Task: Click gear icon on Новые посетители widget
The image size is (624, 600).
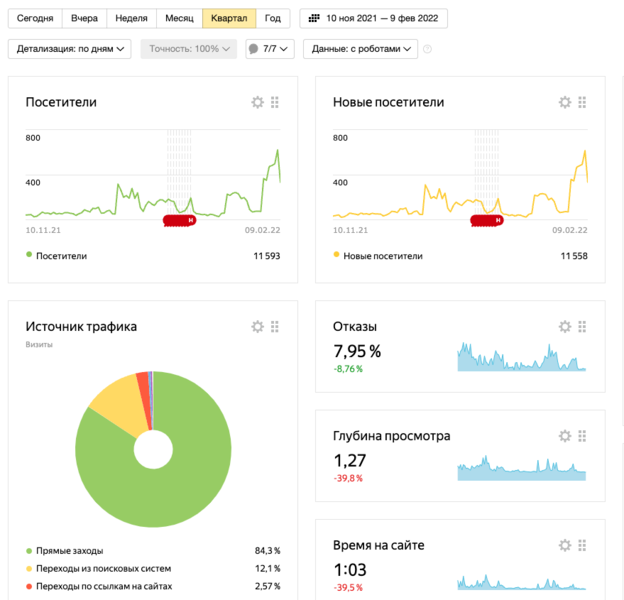Action: (565, 102)
